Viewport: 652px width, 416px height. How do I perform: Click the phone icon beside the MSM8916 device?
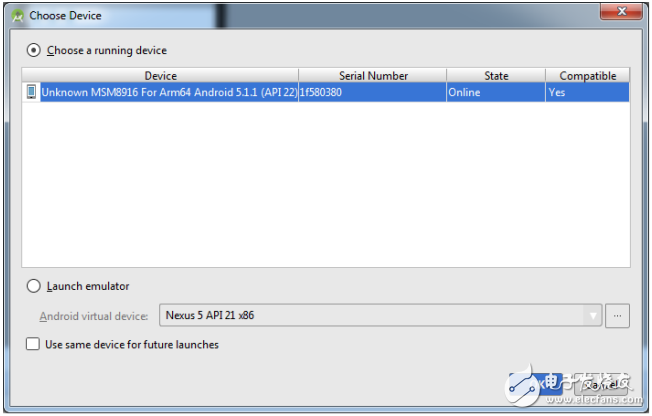point(32,92)
